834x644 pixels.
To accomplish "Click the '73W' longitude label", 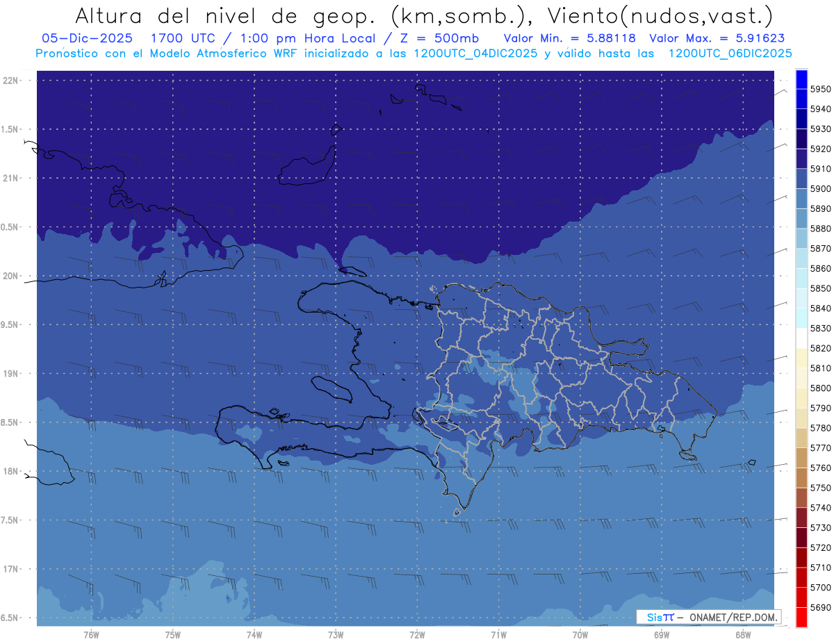I will pos(336,634).
